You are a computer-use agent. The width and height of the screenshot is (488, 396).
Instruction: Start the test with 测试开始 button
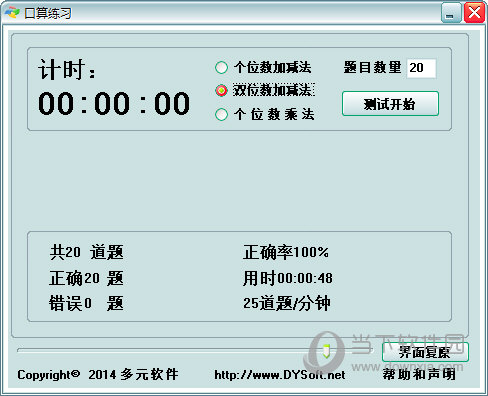click(390, 104)
